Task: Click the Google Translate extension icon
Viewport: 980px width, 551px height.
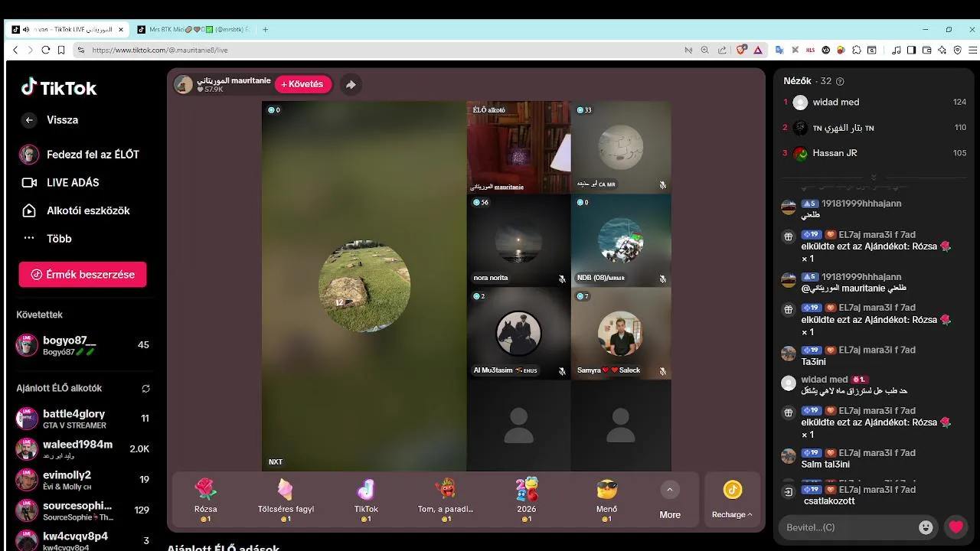Action: tap(779, 50)
